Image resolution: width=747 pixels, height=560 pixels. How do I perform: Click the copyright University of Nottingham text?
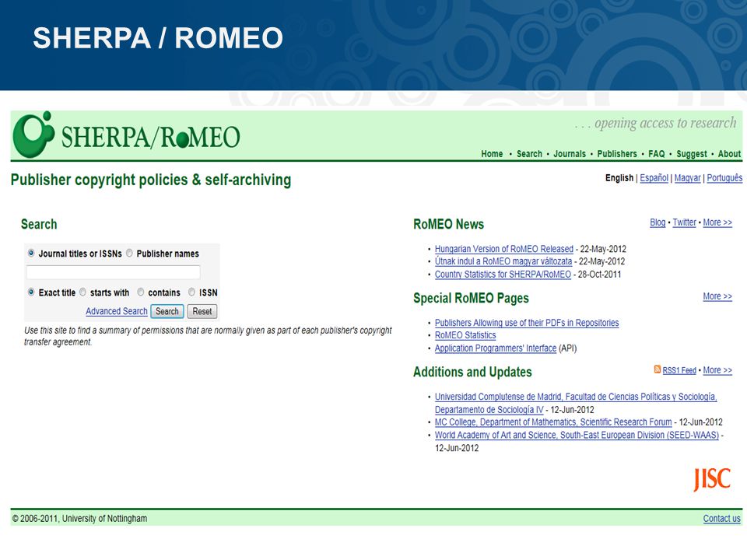tap(79, 519)
